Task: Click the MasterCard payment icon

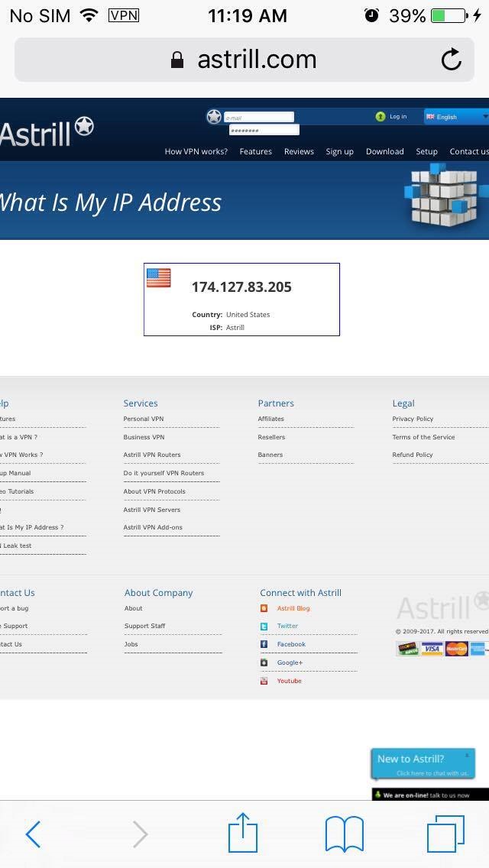Action: [x=457, y=649]
